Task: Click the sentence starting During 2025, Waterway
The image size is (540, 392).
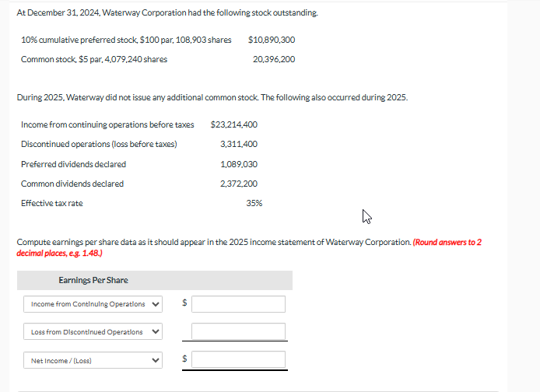Action: [x=212, y=98]
